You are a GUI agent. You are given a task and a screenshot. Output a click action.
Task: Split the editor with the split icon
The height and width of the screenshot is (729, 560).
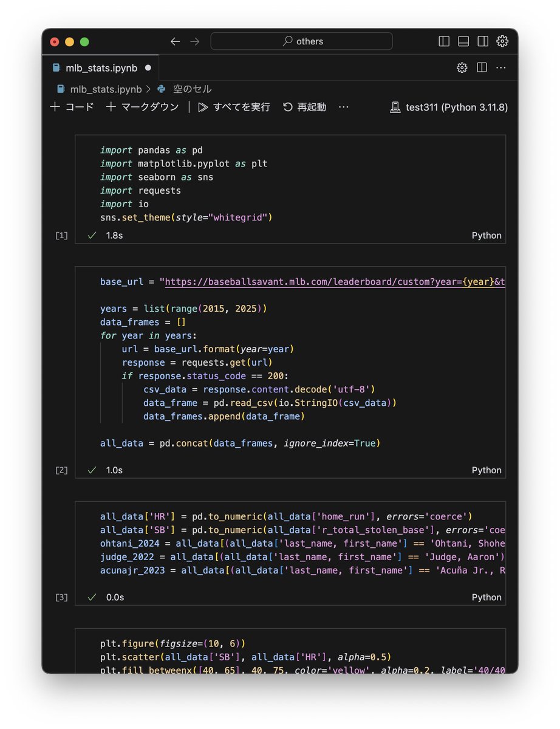click(x=482, y=67)
